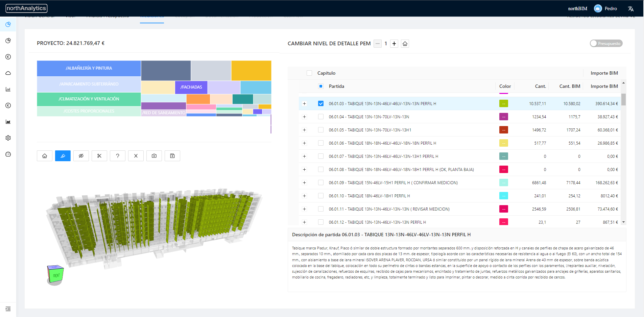This screenshot has width=644, height=317.
Task: Open the dashboard gauge sidebar icon
Action: pos(8,154)
